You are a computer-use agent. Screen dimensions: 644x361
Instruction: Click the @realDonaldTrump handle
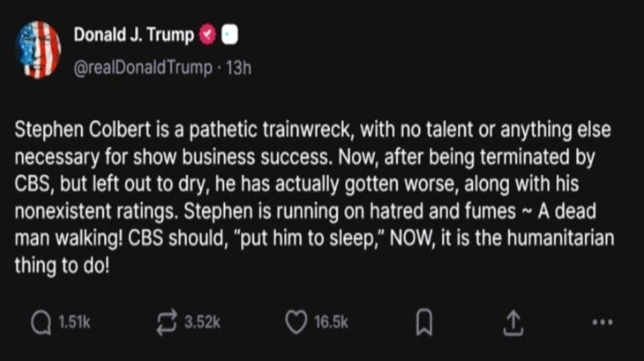(x=142, y=68)
